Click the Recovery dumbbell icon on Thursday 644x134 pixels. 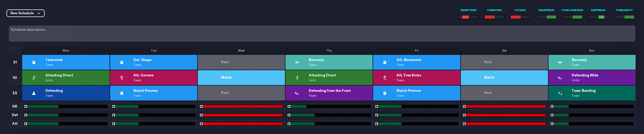297,62
